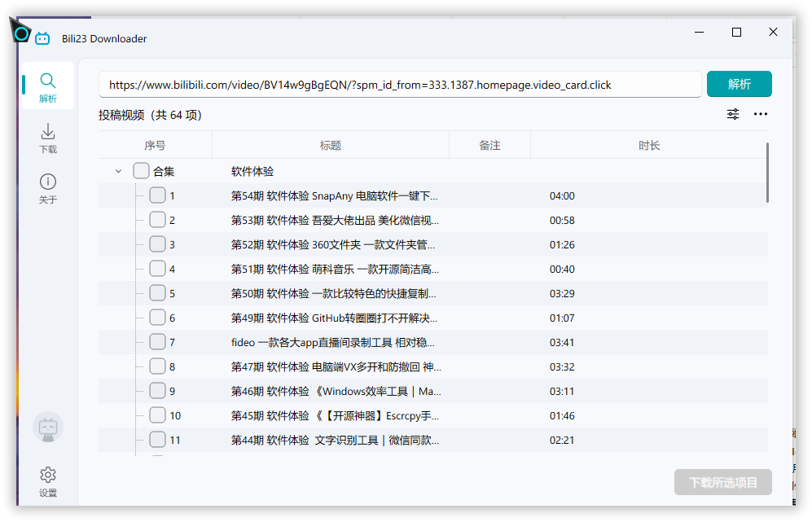The image size is (812, 522).
Task: Enable the checkbox for item 9
Action: coord(157,391)
